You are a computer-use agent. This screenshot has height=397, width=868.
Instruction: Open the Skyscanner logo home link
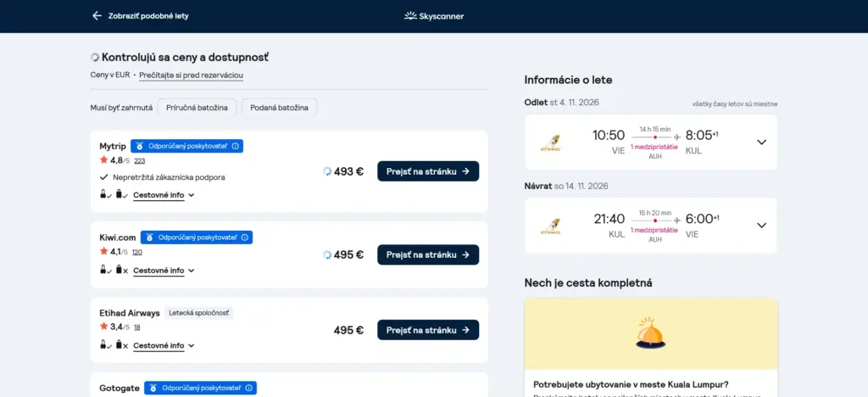tap(434, 16)
